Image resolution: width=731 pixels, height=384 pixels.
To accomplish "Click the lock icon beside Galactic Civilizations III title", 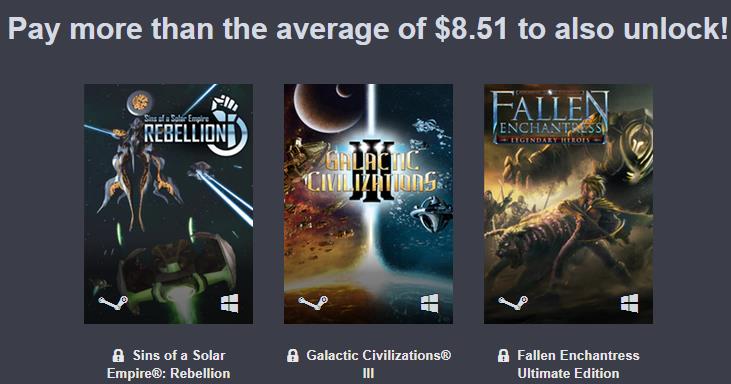I will point(292,356).
